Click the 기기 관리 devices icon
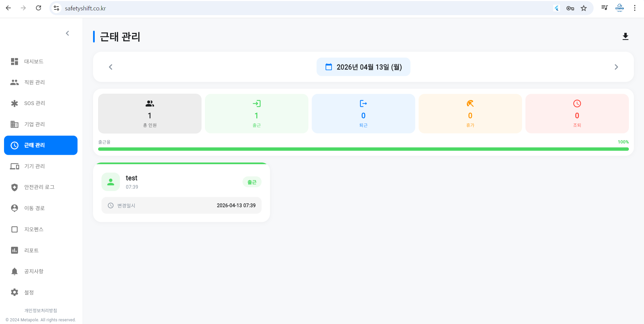The width and height of the screenshot is (644, 324). pyautogui.click(x=14, y=166)
